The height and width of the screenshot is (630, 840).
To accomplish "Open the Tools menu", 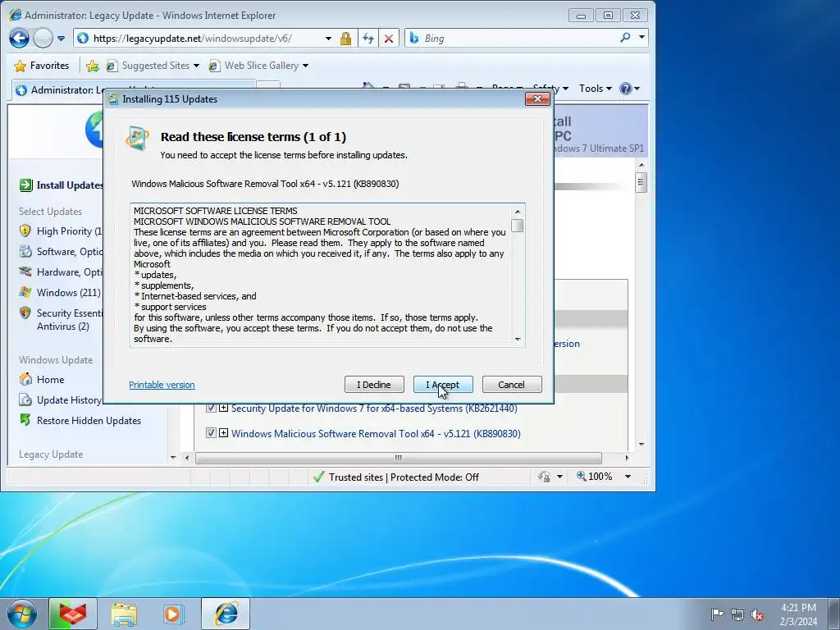I will click(x=596, y=89).
